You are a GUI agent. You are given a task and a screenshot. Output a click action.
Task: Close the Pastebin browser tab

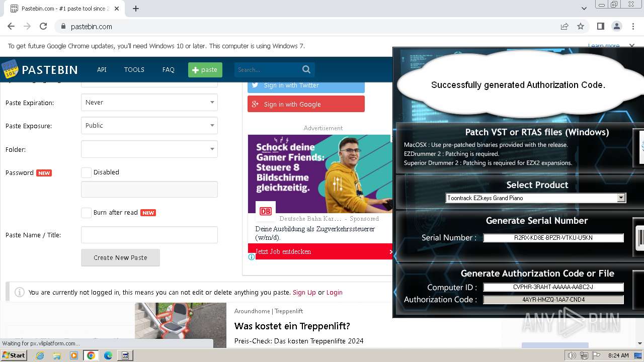pos(117,9)
